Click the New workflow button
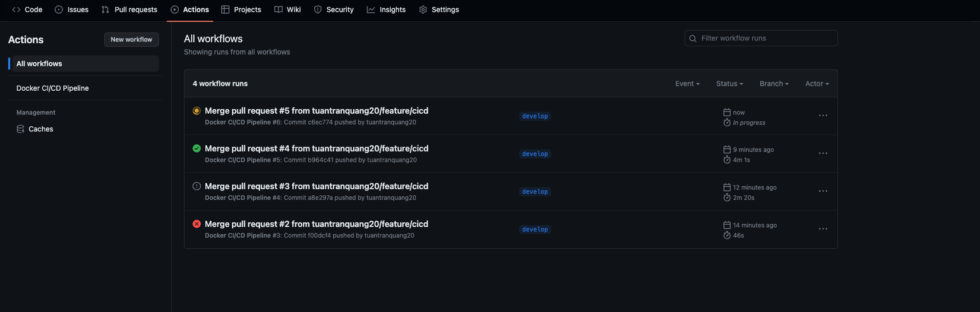This screenshot has height=312, width=980. coord(131,39)
